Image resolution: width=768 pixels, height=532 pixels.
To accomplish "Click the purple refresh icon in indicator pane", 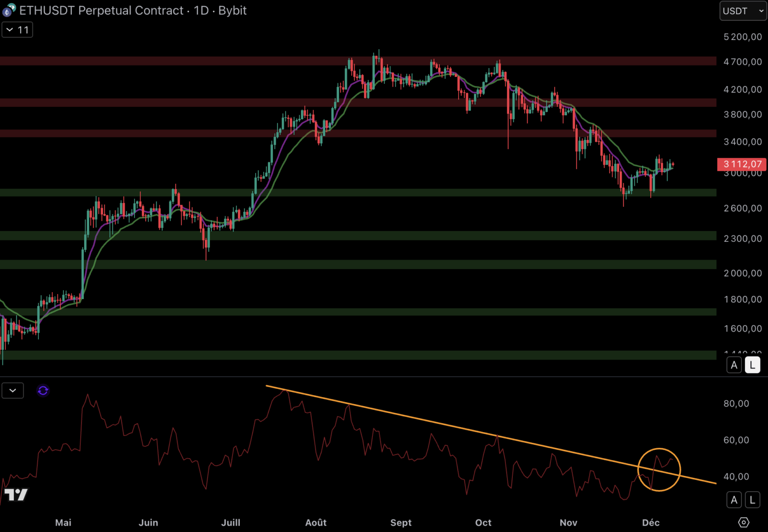I will (x=43, y=391).
